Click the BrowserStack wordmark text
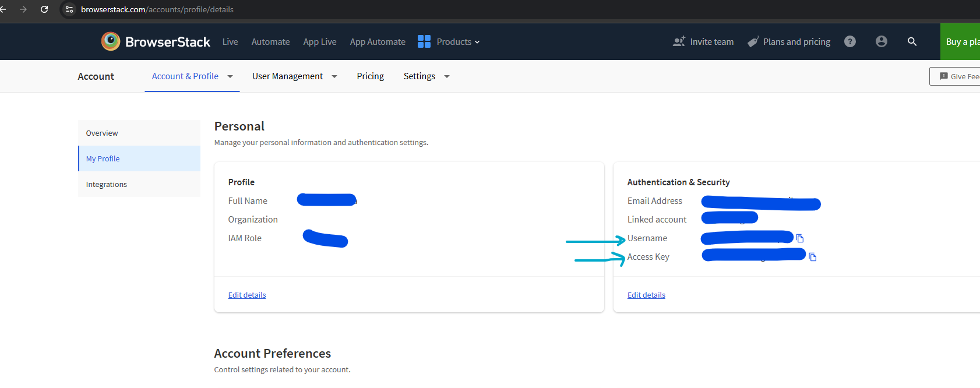The width and height of the screenshot is (980, 388). (168, 42)
